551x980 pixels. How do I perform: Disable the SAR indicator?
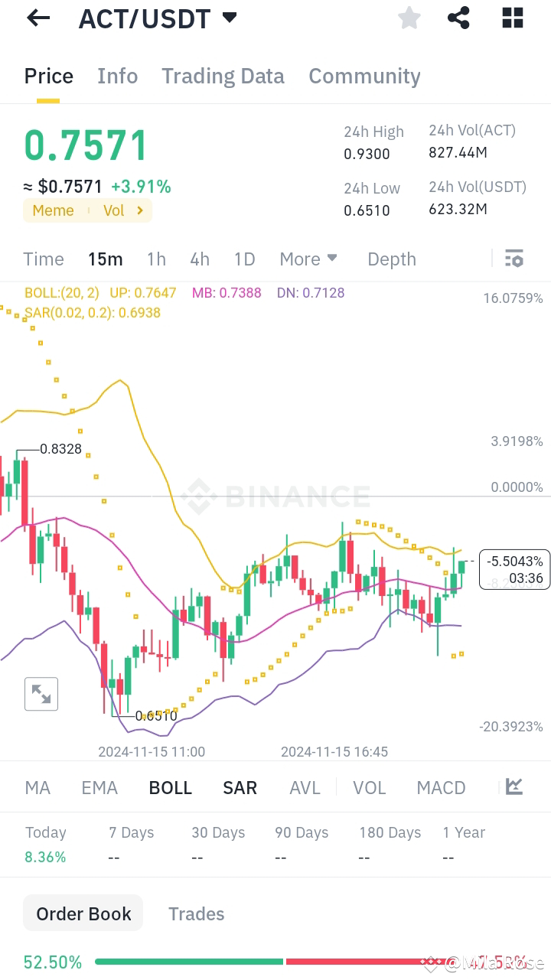click(240, 786)
